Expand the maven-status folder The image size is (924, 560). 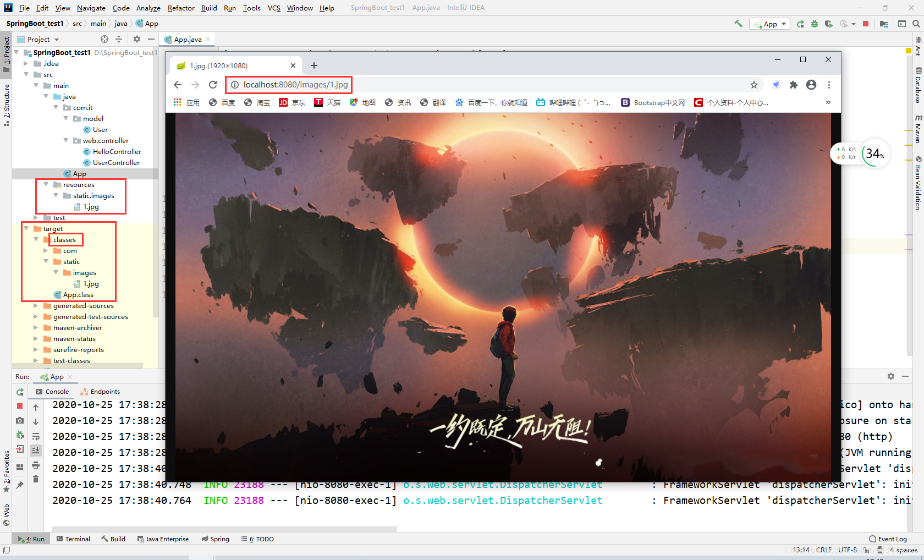(36, 339)
